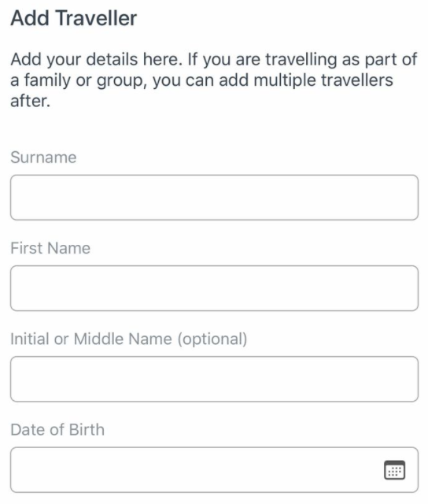Open the Date of Birth calendar picker icon

[x=395, y=470]
